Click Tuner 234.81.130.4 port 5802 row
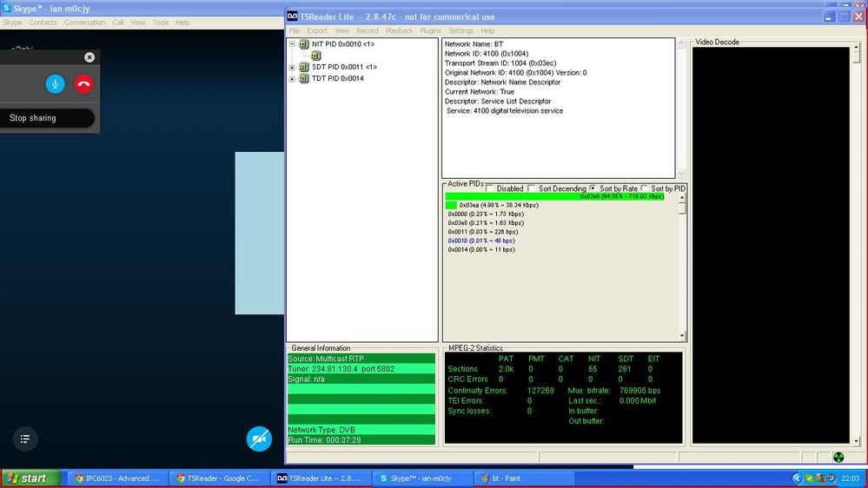The image size is (868, 488). point(361,369)
